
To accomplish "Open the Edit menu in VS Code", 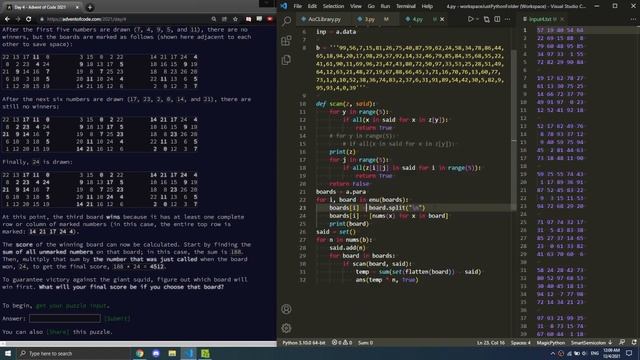I will [x=312, y=6].
